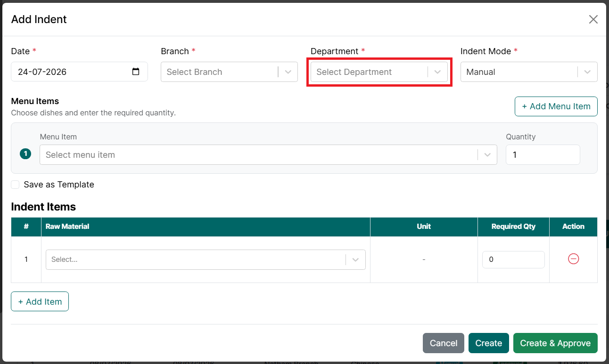Expand the Branch dropdown chevron
Viewport: 609px width, 364px height.
point(288,72)
